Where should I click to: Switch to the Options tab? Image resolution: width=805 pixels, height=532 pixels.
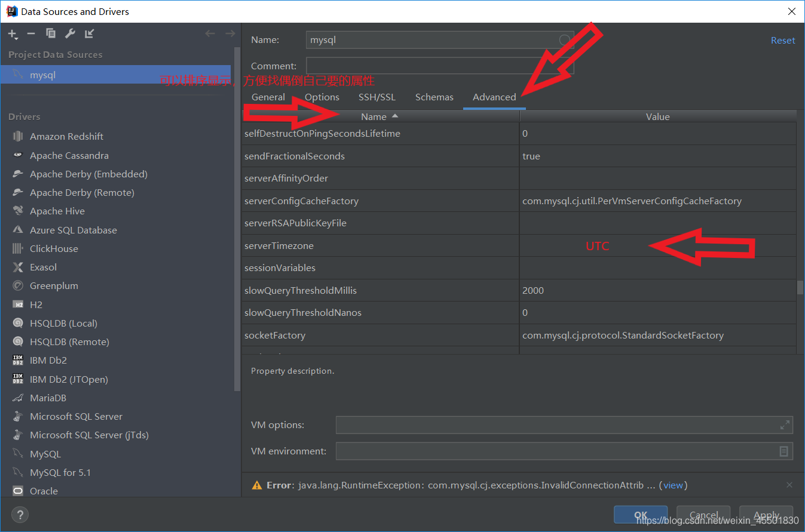tap(322, 97)
